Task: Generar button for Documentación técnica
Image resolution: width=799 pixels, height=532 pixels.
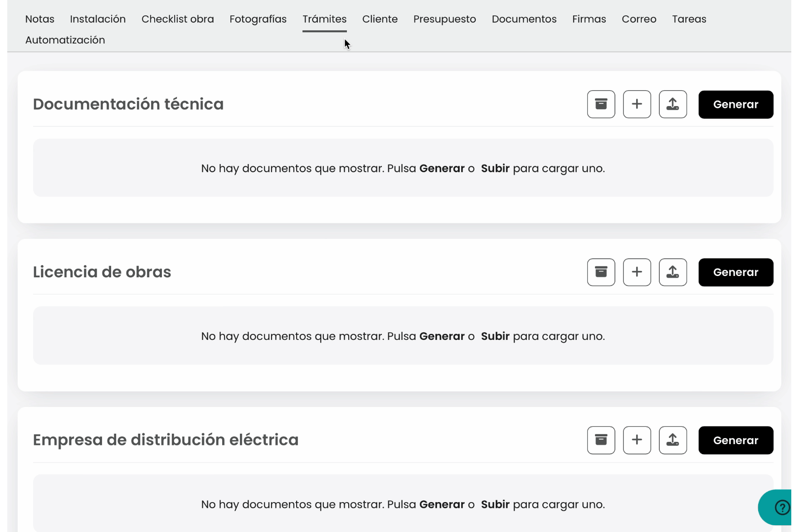Action: (736, 104)
